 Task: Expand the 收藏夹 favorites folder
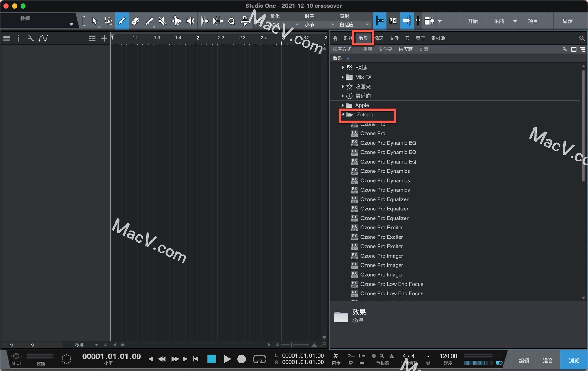(x=343, y=86)
